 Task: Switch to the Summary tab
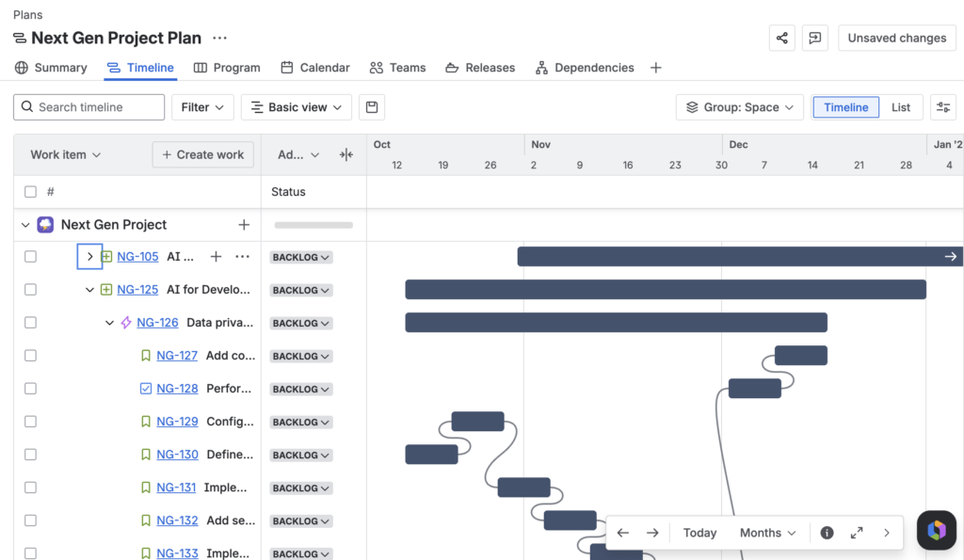click(x=51, y=68)
